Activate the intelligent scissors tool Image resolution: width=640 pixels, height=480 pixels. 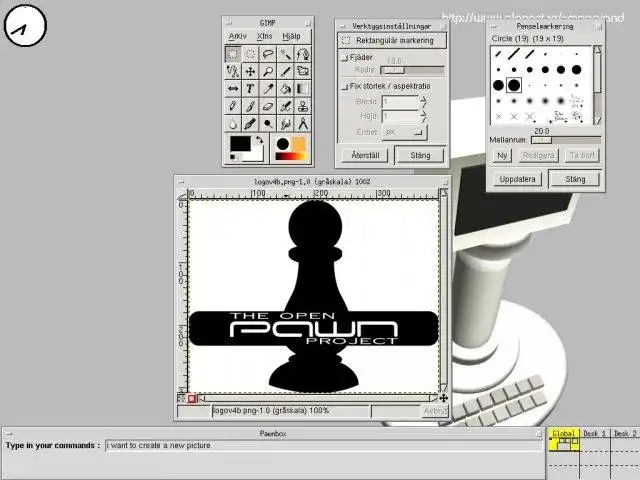click(233, 71)
